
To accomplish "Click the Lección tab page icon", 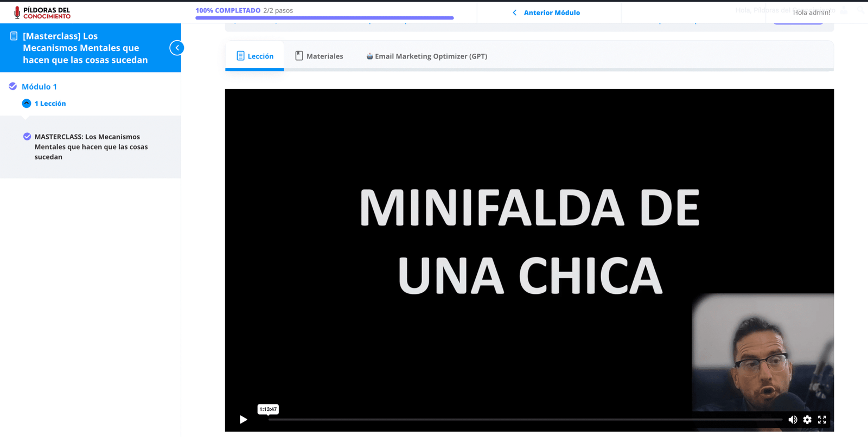I will click(240, 56).
